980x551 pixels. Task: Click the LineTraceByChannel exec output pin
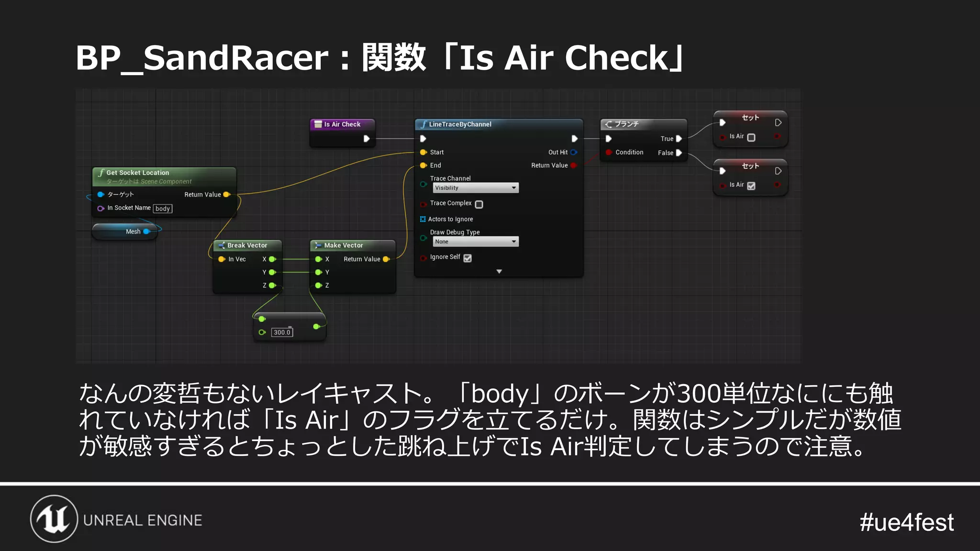[575, 139]
